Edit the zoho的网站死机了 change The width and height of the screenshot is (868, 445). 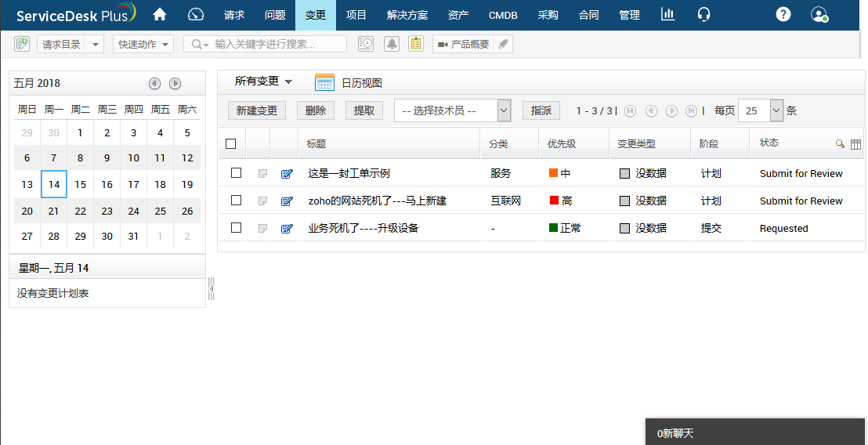pos(287,201)
